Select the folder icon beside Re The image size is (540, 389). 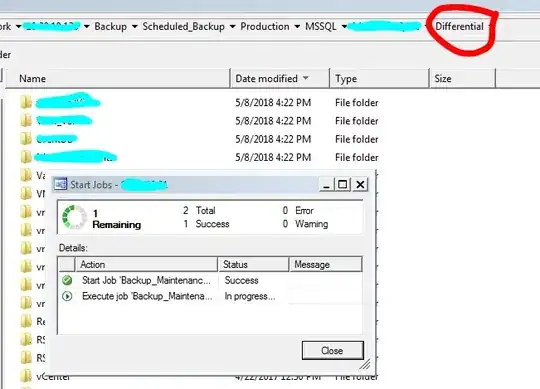coord(26,321)
